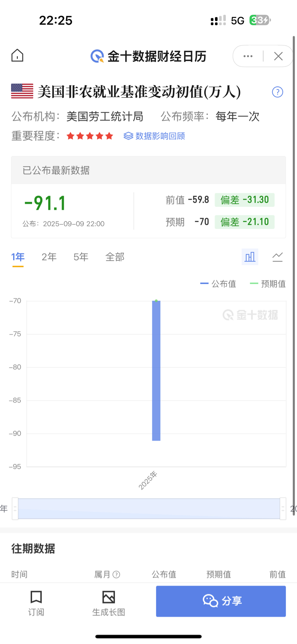Open the three-dots more options menu
The width and height of the screenshot is (297, 644).
click(248, 56)
